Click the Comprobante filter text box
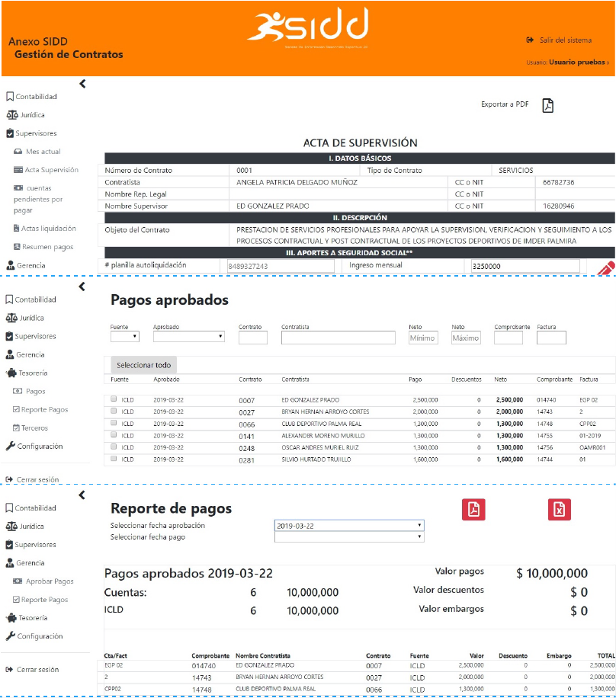 tap(509, 338)
